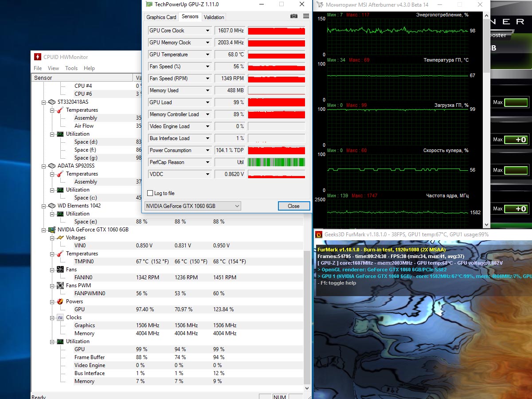Click ADATA SP920SS drive icon
532x399 pixels.
pyautogui.click(x=52, y=166)
